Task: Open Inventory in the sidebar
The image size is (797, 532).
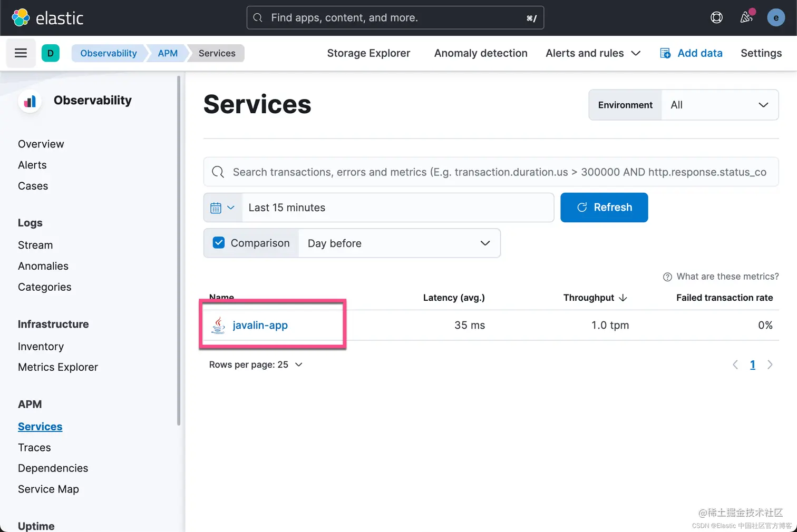Action: coord(41,347)
